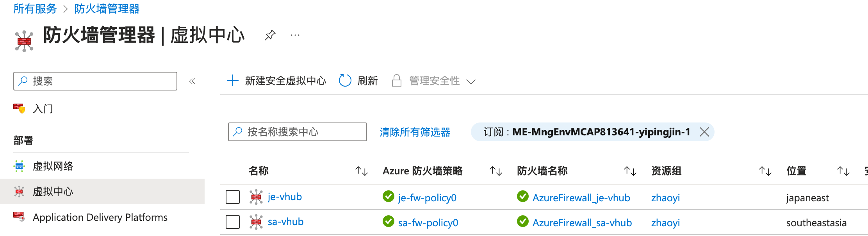Open the more options ellipsis menu
This screenshot has width=868, height=236.
click(x=295, y=35)
